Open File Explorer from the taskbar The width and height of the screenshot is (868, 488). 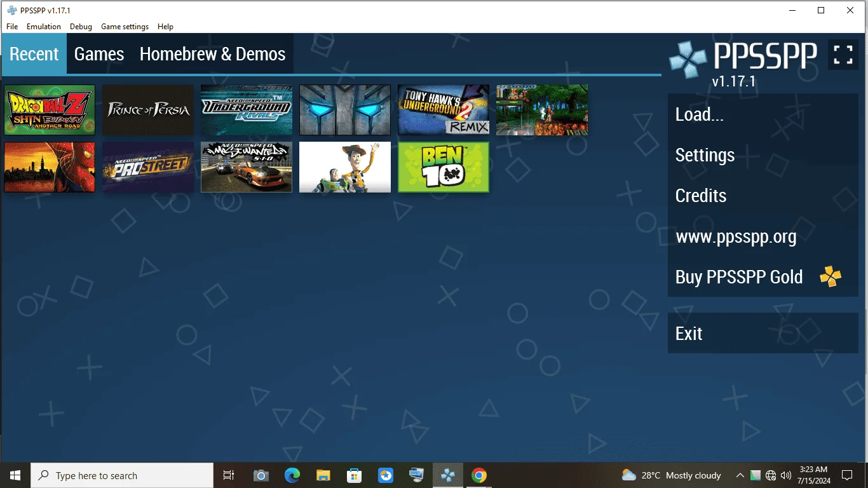pos(323,475)
